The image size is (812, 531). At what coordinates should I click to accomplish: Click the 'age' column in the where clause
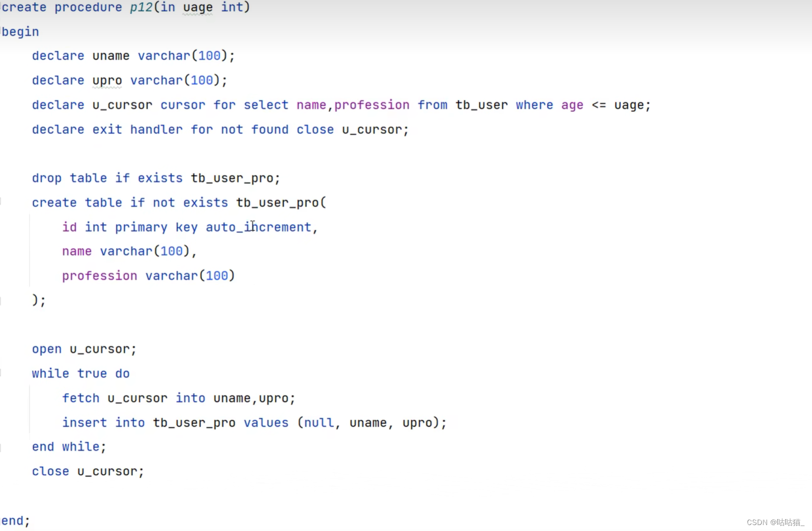572,106
